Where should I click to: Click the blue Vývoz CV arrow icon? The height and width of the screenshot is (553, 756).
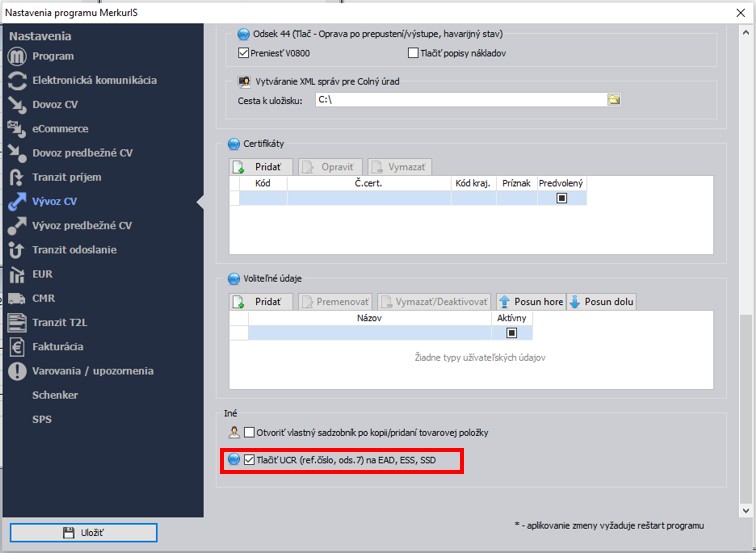(17, 202)
